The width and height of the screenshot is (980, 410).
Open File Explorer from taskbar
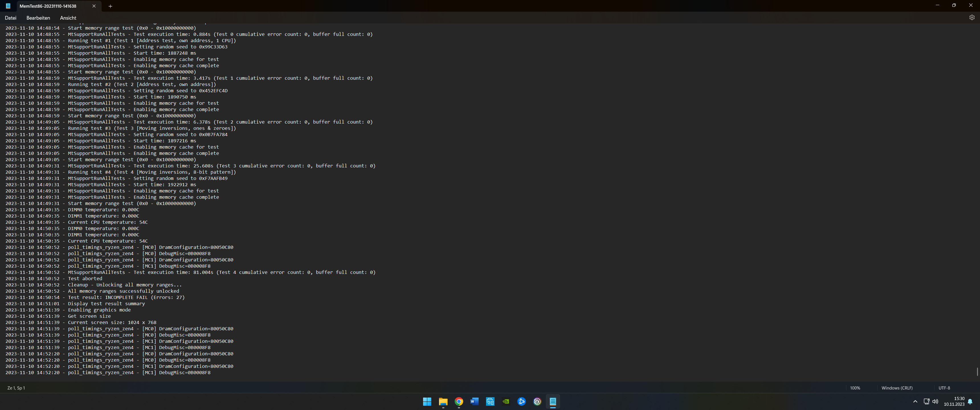click(x=443, y=401)
